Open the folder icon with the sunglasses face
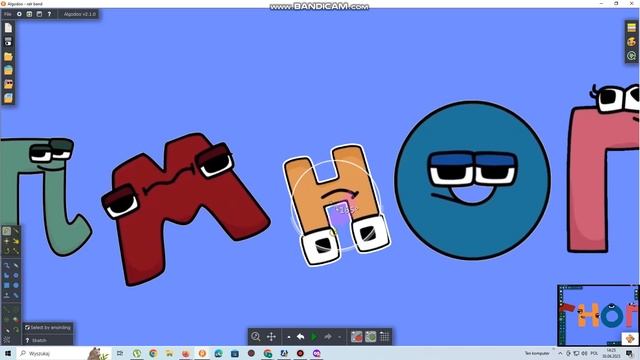This screenshot has height=360, width=640. [x=8, y=84]
